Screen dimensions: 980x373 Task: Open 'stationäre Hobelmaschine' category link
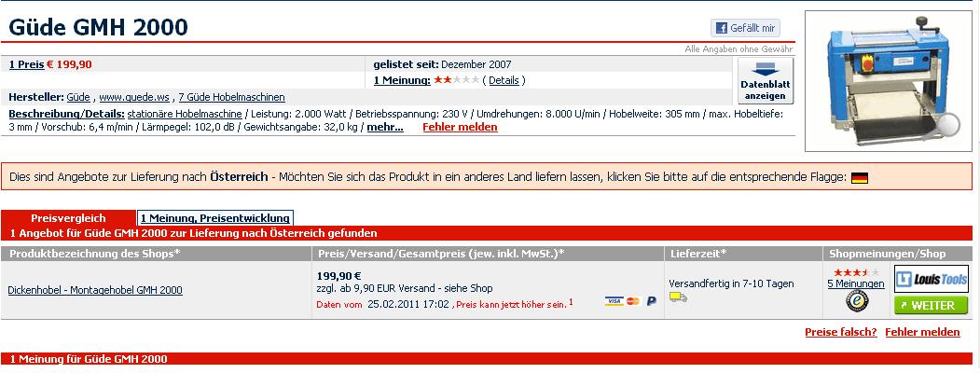(x=185, y=115)
